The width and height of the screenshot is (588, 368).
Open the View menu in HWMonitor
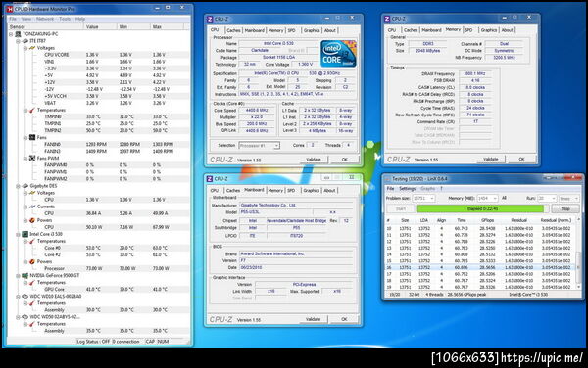coord(26,19)
